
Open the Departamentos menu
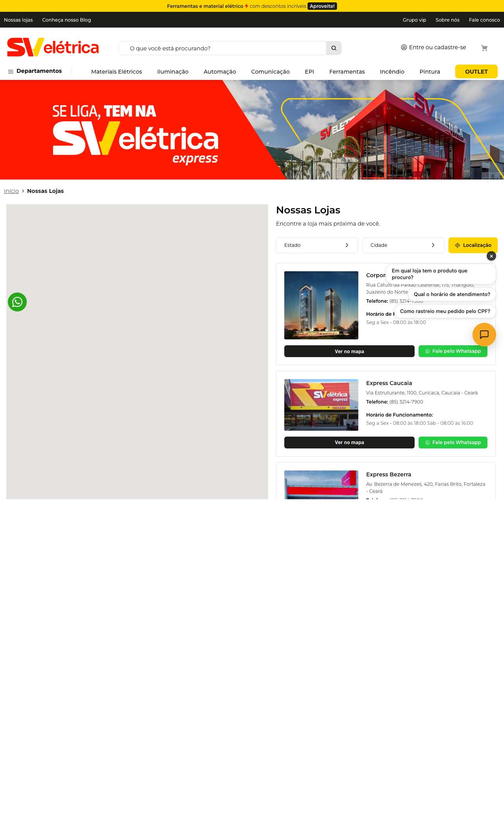(x=35, y=71)
